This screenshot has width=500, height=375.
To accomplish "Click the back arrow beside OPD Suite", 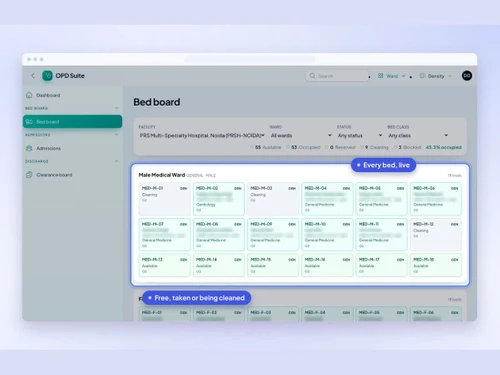I will (x=33, y=76).
